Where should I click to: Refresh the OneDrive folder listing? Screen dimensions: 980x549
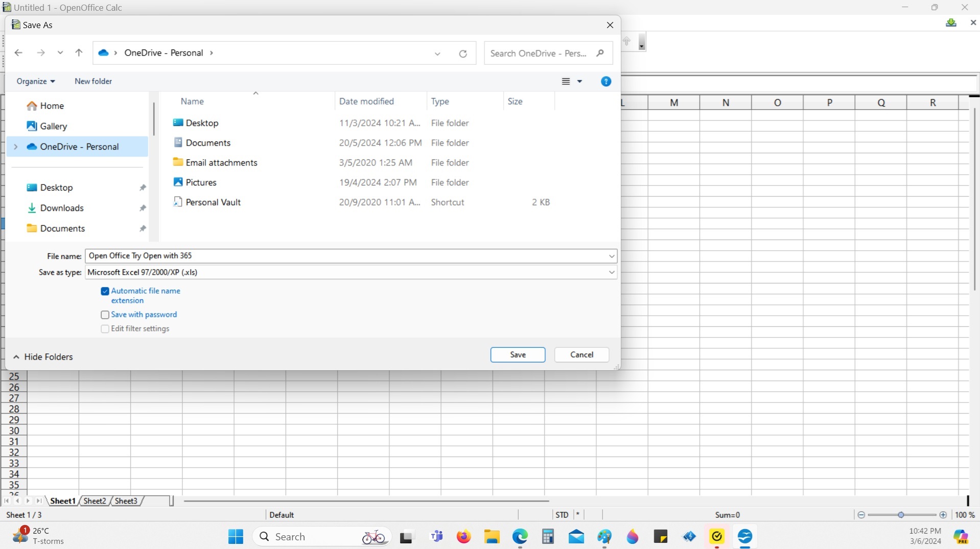(x=463, y=54)
